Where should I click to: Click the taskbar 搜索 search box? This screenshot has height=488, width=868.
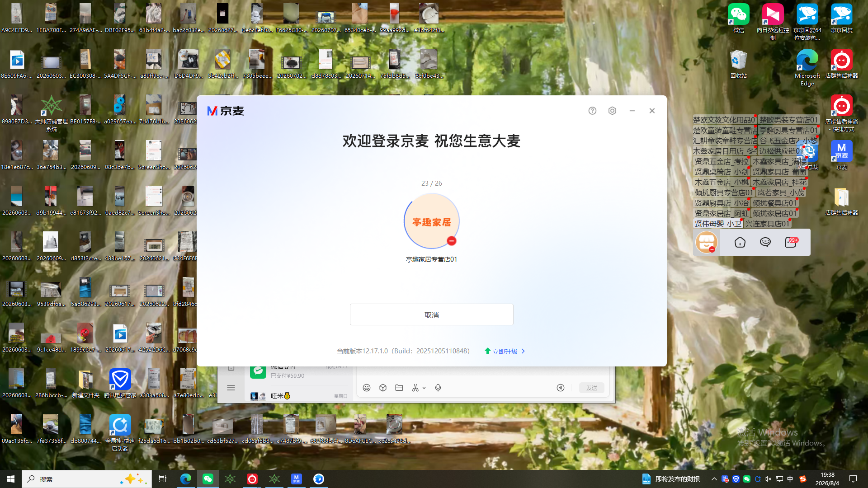click(87, 479)
